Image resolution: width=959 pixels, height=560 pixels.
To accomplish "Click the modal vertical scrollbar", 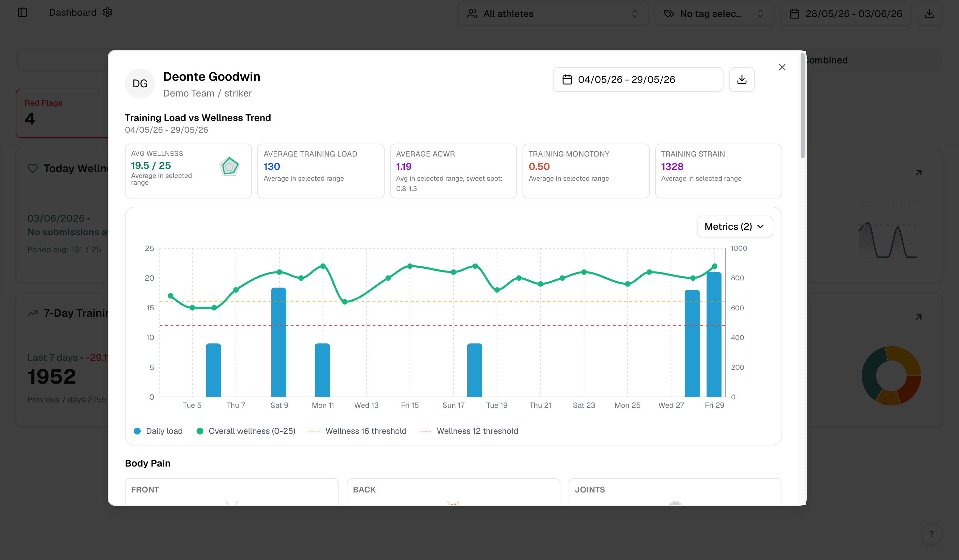I will coord(802,106).
